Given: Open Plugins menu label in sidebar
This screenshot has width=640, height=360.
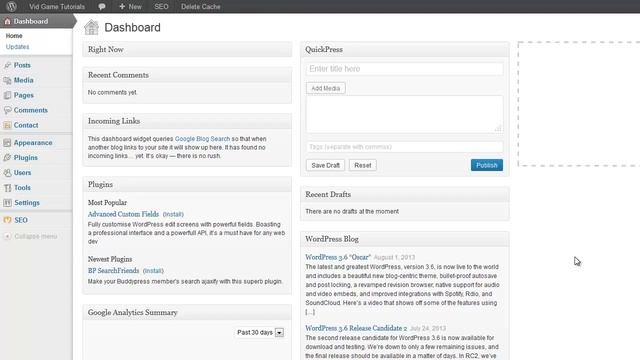Looking at the screenshot, I should point(26,158).
